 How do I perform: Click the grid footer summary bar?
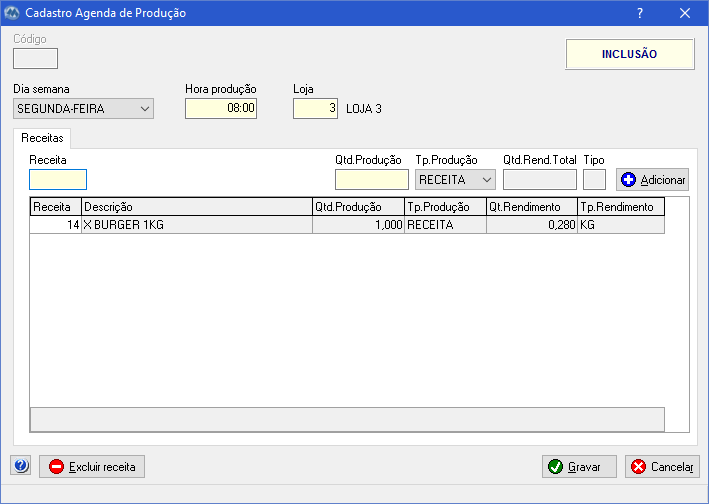(x=347, y=419)
